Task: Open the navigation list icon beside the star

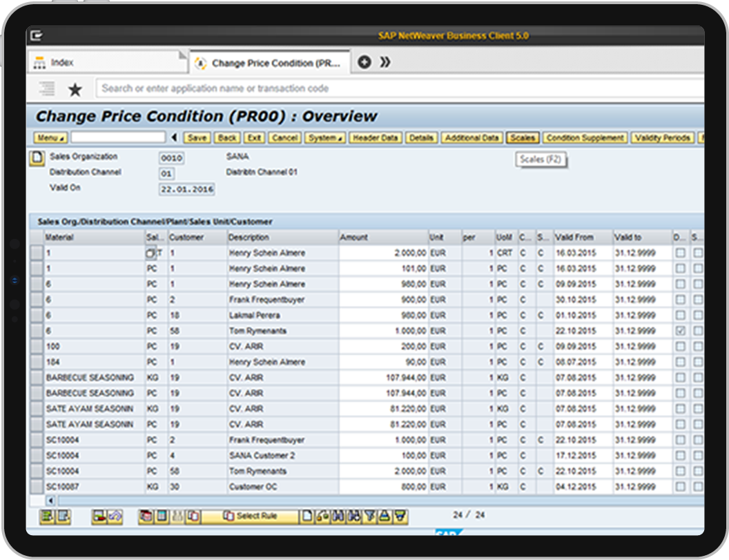Action: [46, 88]
